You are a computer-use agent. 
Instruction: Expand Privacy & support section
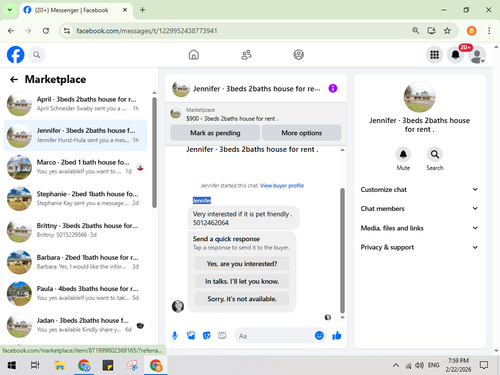(419, 247)
